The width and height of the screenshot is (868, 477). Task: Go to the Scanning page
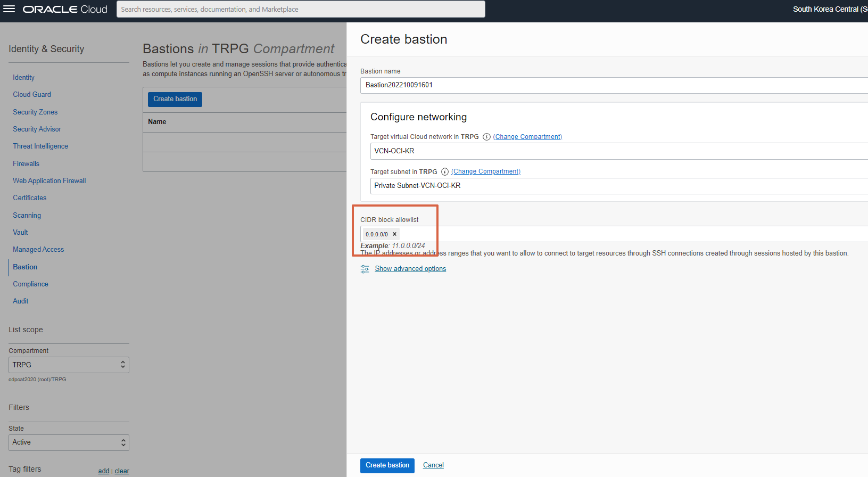(27, 215)
